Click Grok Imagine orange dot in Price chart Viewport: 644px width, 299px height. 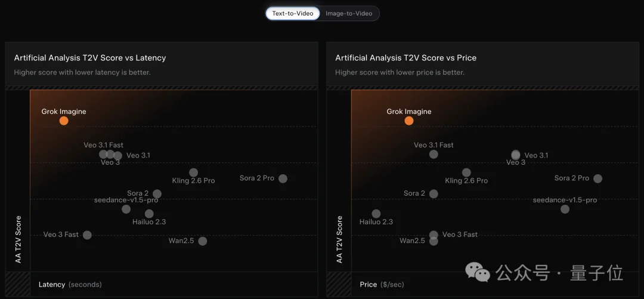(x=408, y=121)
